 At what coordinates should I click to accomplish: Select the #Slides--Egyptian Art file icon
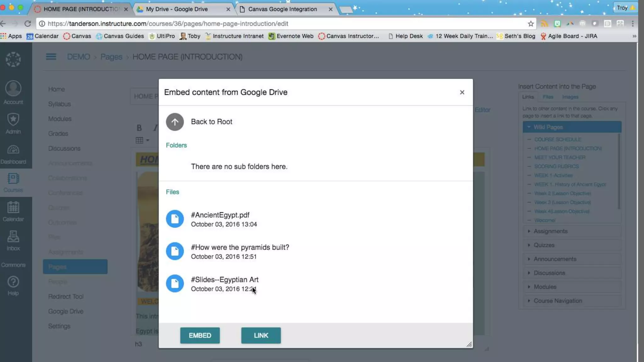(x=175, y=283)
